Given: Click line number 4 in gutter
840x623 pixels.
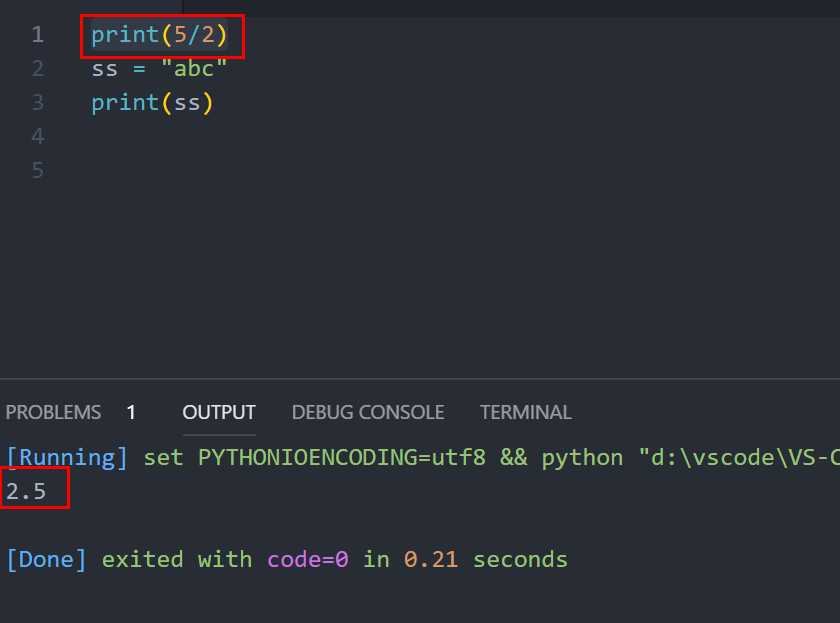Looking at the screenshot, I should click(x=38, y=136).
